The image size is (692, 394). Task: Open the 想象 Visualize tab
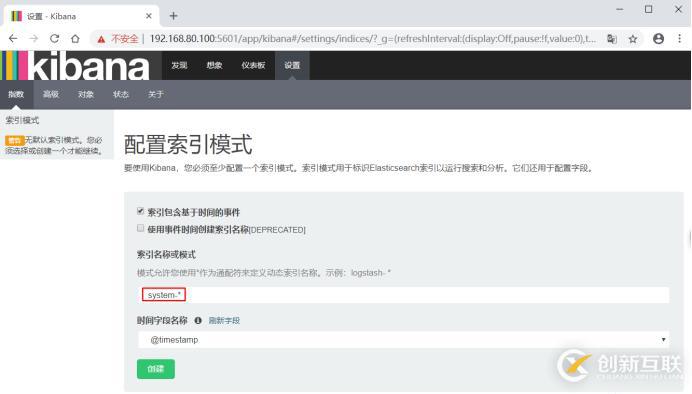(214, 65)
